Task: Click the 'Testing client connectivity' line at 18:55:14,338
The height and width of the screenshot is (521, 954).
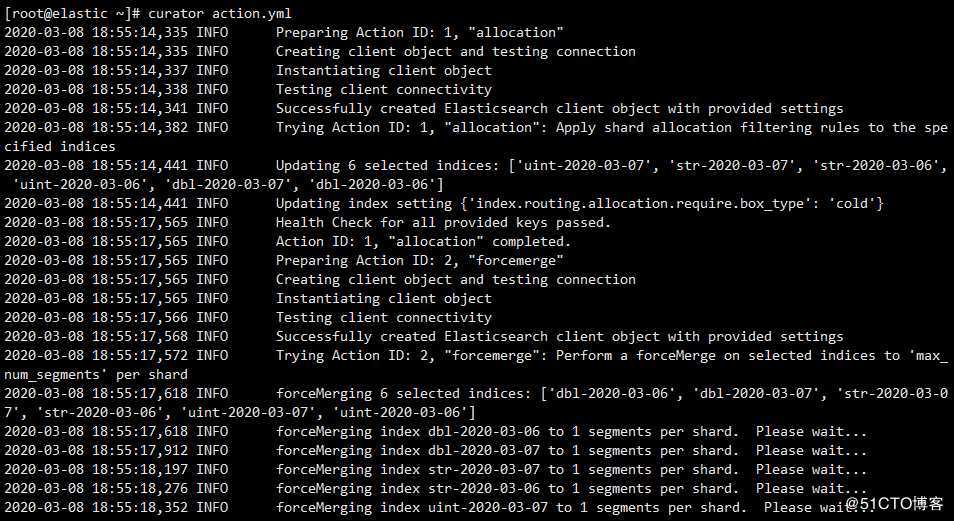Action: tap(383, 89)
